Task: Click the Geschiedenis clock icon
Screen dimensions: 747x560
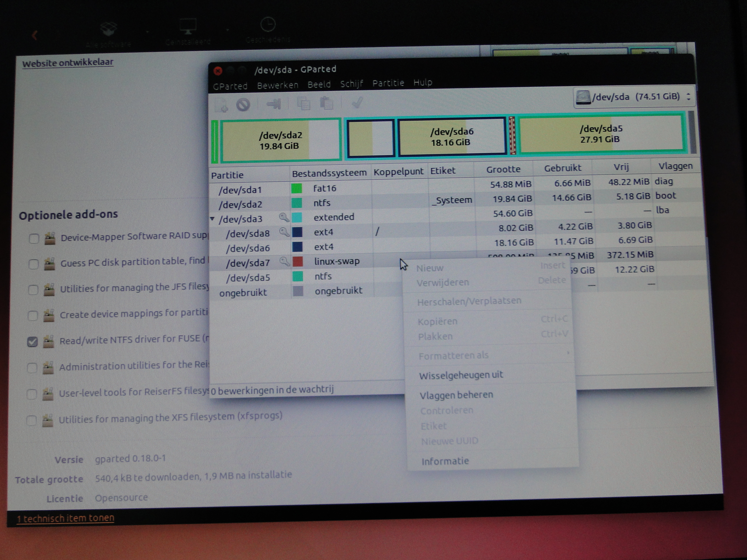Action: click(268, 24)
